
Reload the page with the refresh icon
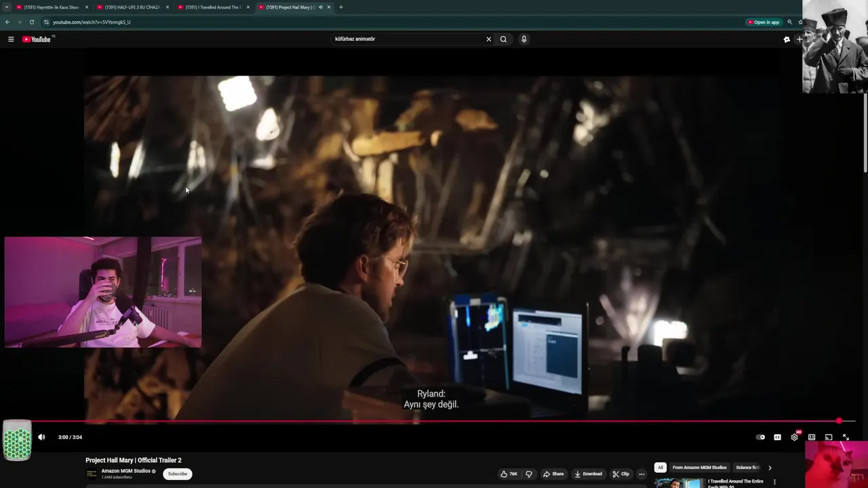coord(31,22)
